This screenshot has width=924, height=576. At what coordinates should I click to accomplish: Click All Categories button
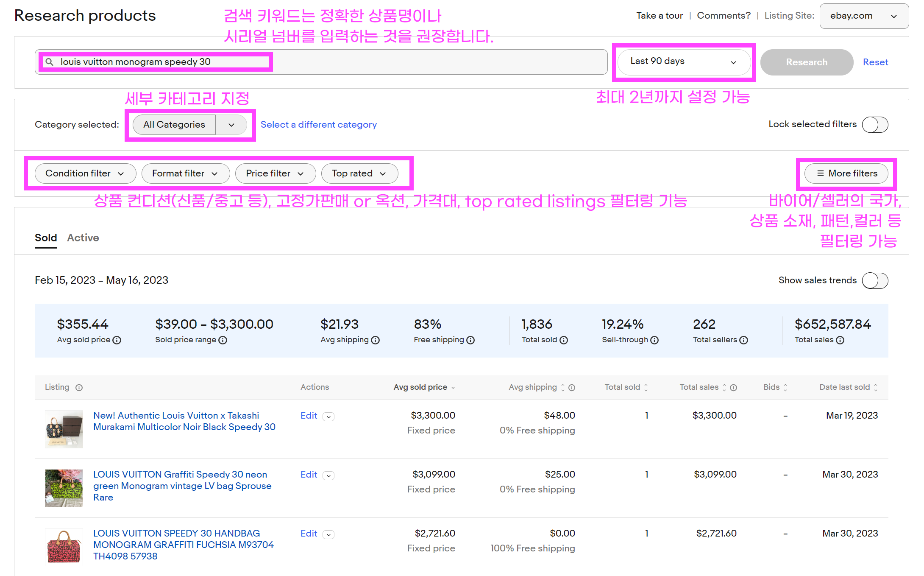[174, 125]
